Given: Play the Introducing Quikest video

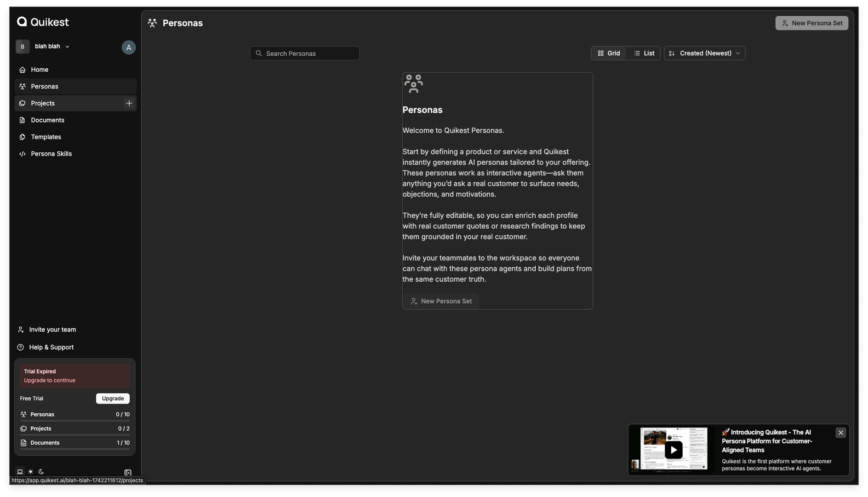Looking at the screenshot, I should (674, 450).
